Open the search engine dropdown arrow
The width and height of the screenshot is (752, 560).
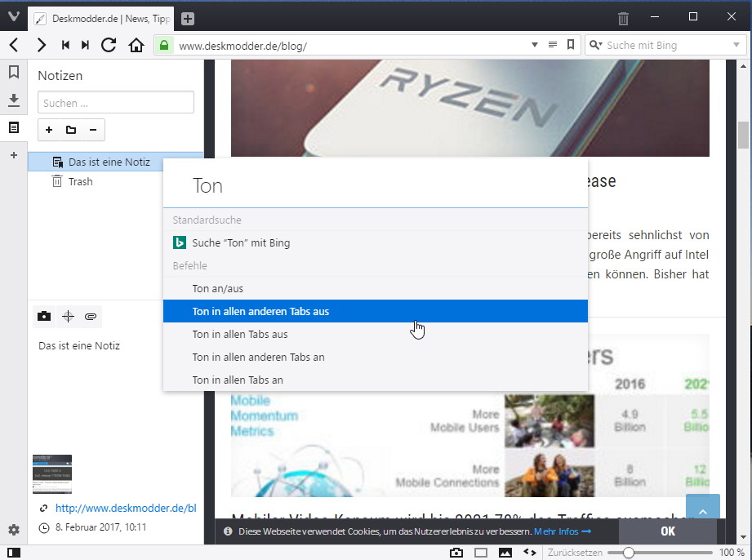736,45
